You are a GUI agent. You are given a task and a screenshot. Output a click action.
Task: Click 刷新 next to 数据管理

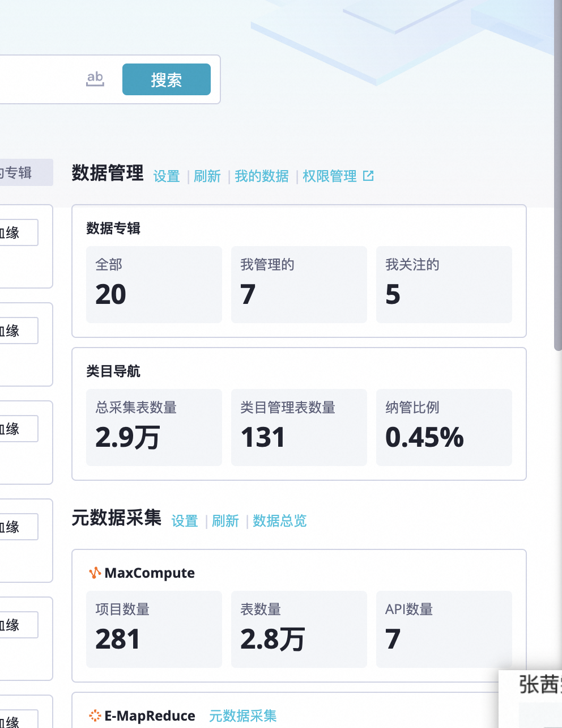pos(207,176)
